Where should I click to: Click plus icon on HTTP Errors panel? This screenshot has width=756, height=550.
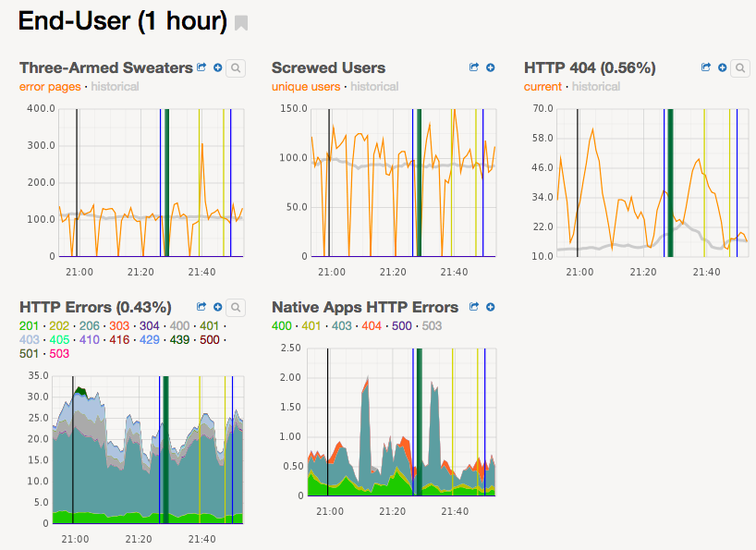point(218,307)
